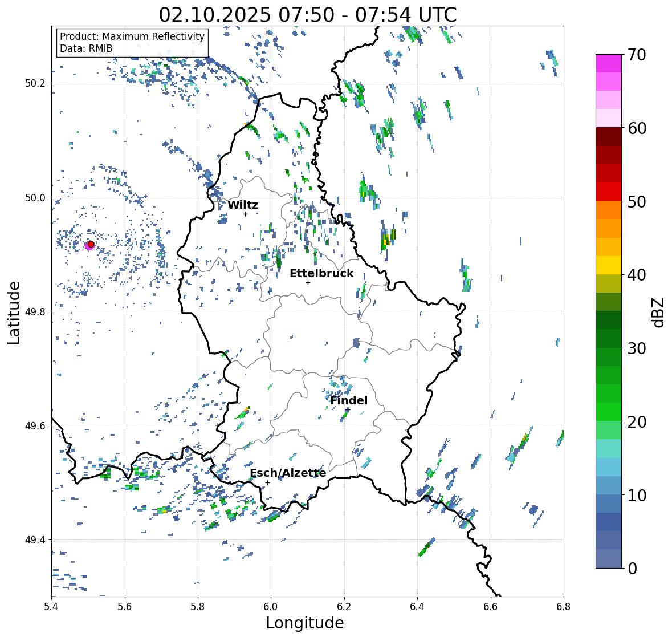Screen dimensions: 672x637
Task: Click the 50.0 latitude tick label
Action: 36,198
